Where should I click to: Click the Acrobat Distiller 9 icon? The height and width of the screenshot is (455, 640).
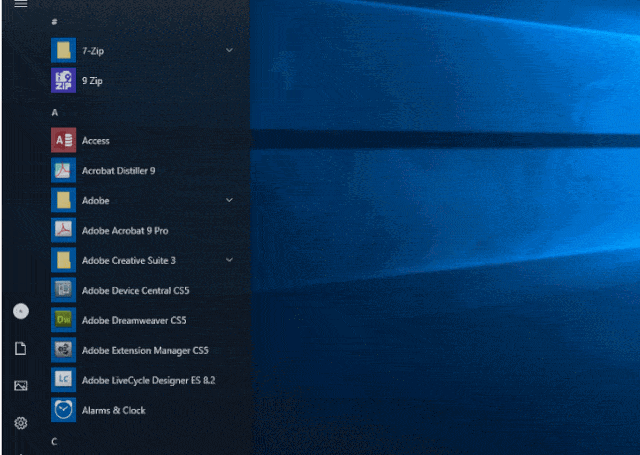click(63, 170)
